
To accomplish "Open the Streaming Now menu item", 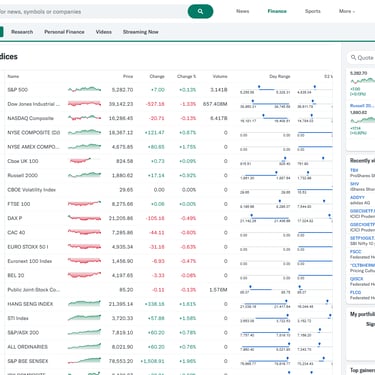I will (x=140, y=32).
